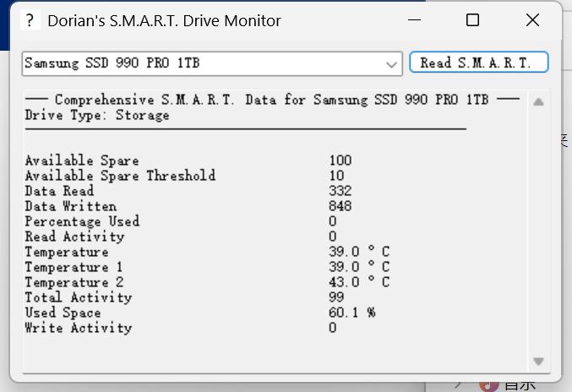
Task: Click the Data Written value 848
Action: click(340, 206)
